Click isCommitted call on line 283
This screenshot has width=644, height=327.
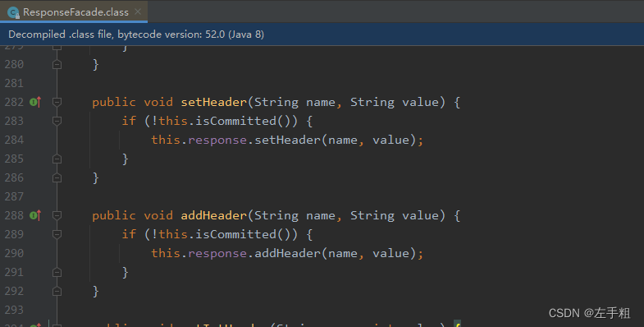tap(235, 121)
